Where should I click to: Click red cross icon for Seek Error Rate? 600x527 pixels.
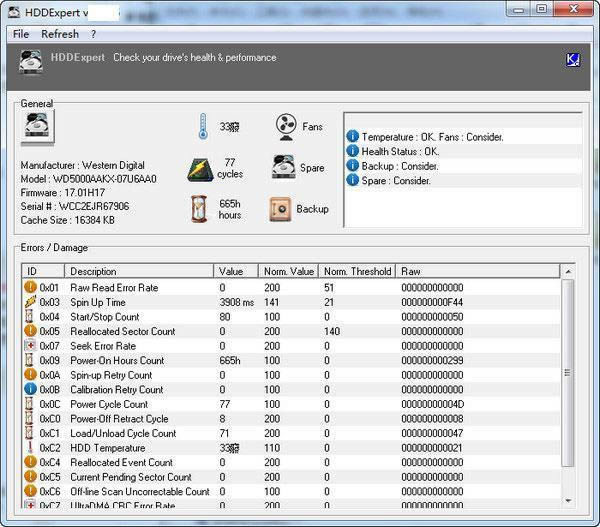(30, 345)
